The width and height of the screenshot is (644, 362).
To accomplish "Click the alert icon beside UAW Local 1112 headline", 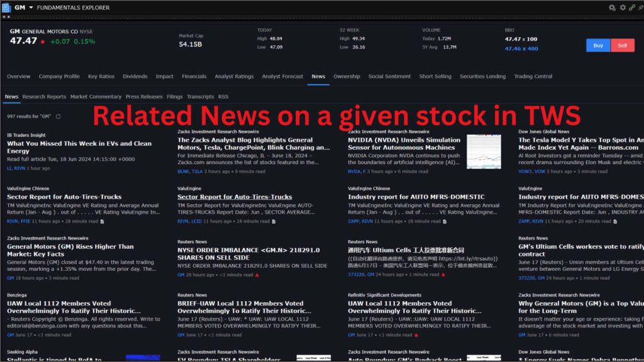I will point(415,334).
